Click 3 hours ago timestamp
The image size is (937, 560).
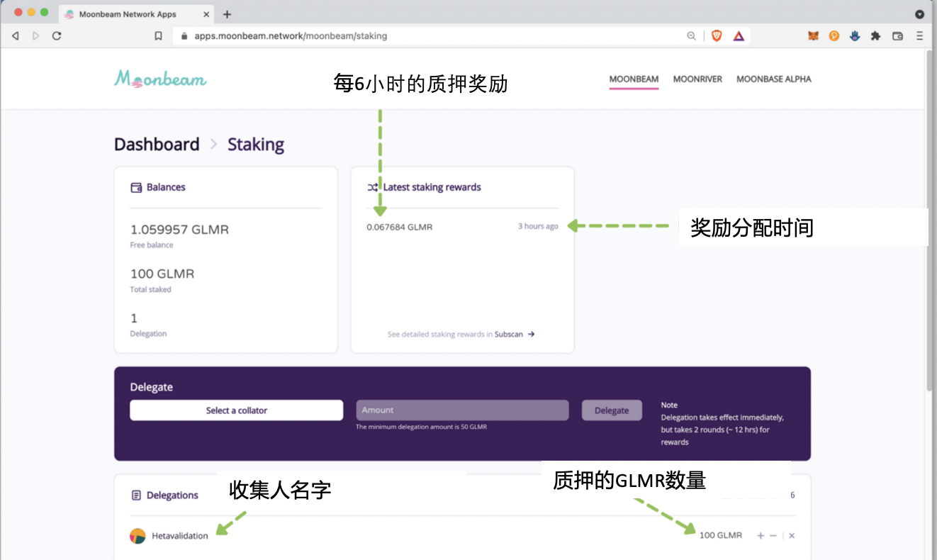pos(538,227)
